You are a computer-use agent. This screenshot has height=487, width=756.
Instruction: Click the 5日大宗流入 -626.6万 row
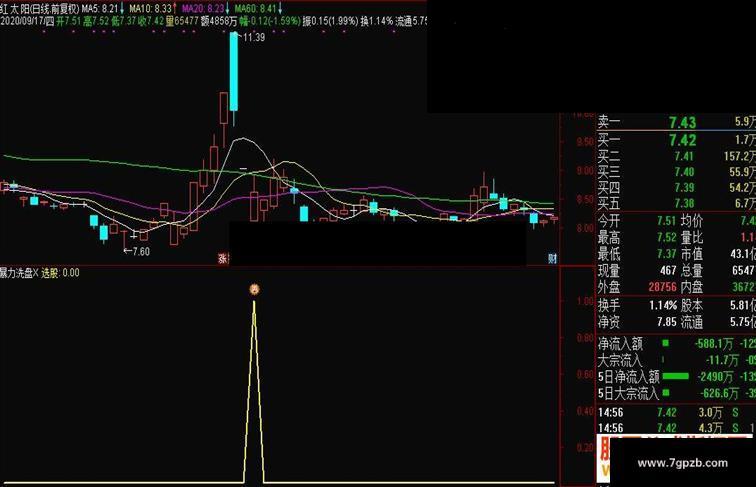[676, 393]
